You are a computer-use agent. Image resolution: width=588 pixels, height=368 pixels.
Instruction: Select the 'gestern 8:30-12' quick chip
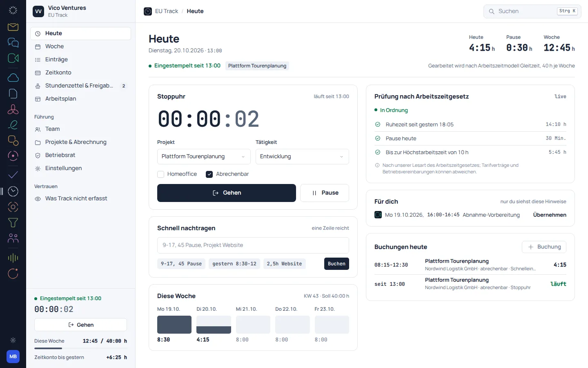coord(234,264)
